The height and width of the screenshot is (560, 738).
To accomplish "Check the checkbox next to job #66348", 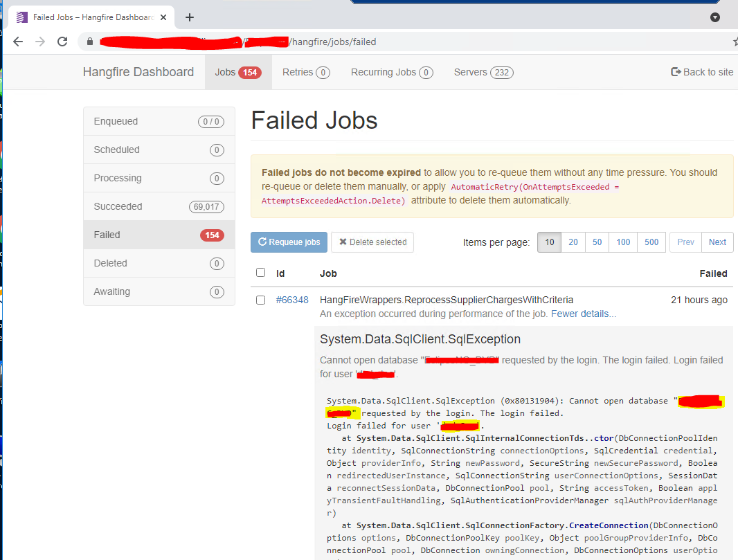I will tap(260, 300).
